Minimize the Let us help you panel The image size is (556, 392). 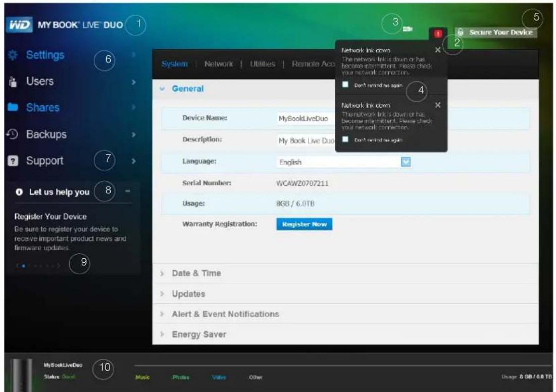tap(128, 191)
